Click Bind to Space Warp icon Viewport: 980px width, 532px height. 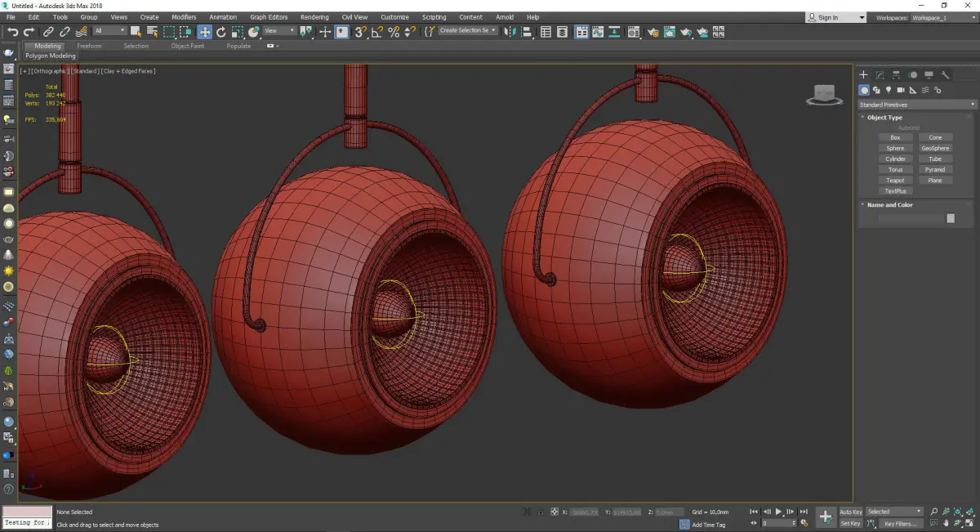pos(82,32)
